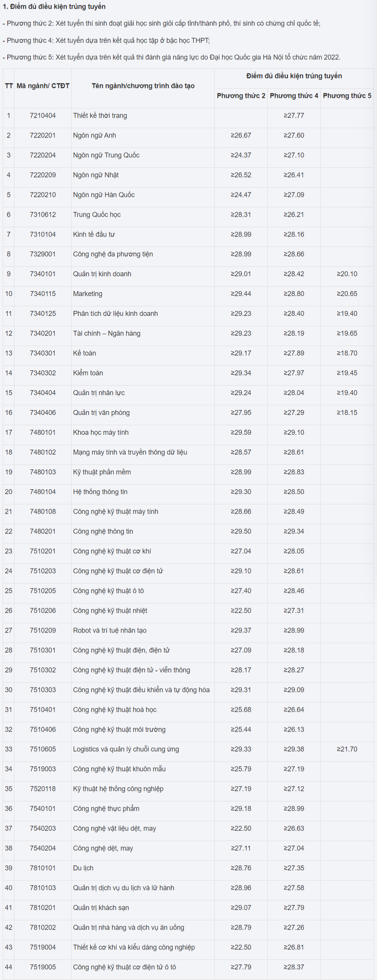Click the 'Phương thức 5' column header
The height and width of the screenshot is (980, 377).
(347, 96)
